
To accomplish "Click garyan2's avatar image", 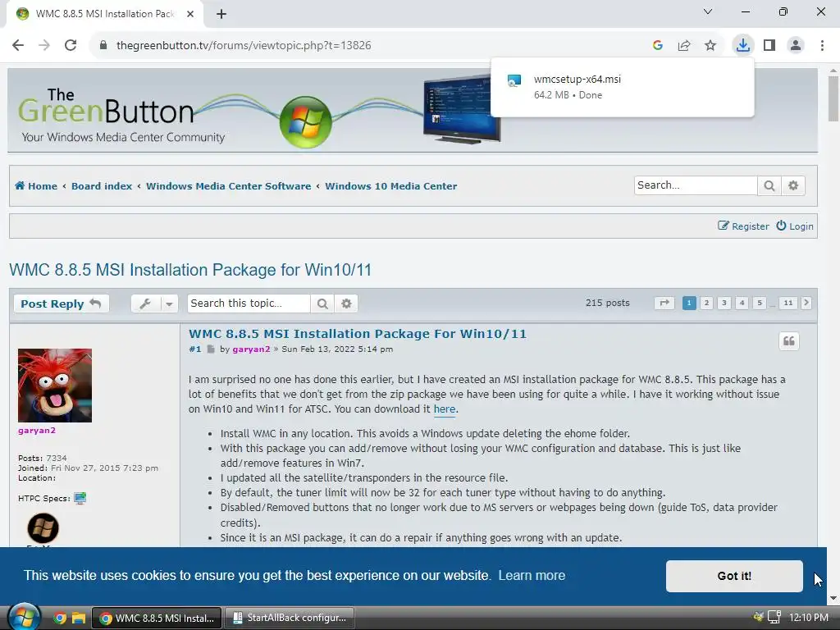I will click(55, 386).
